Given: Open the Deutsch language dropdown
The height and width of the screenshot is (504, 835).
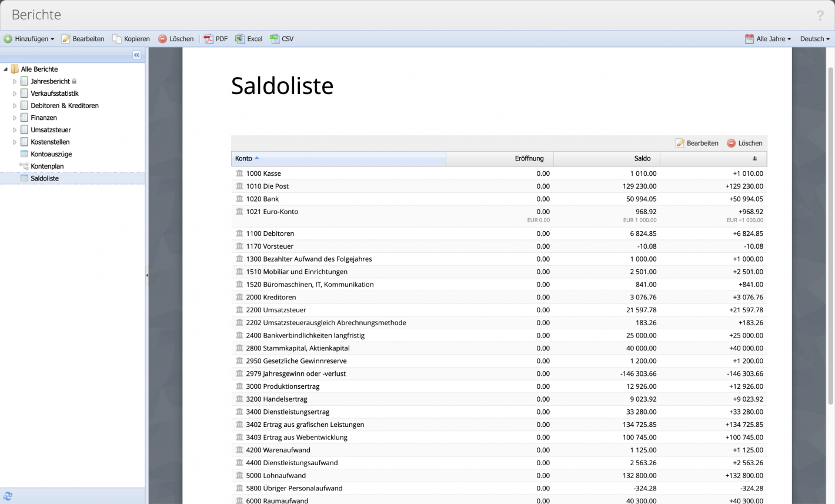Looking at the screenshot, I should 814,38.
